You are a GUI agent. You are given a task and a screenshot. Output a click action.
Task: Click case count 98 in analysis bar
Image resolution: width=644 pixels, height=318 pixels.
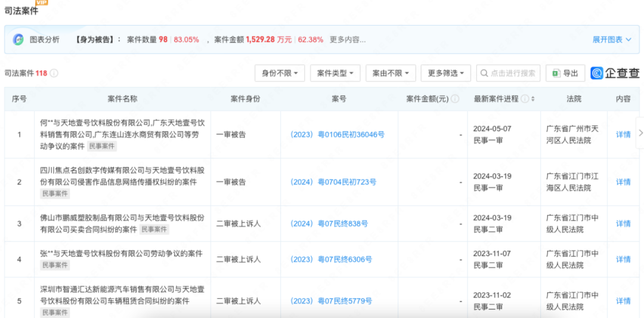163,40
